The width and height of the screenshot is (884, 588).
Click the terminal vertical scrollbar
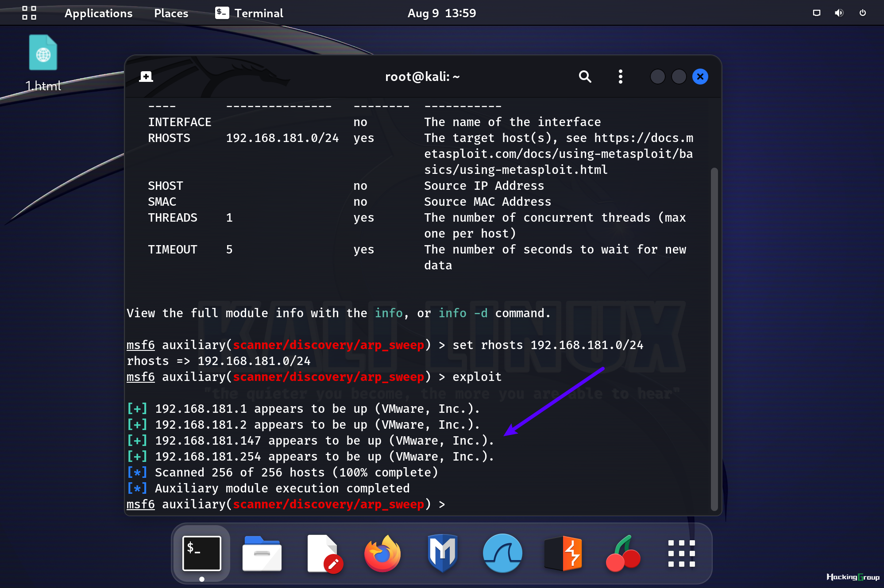coord(714,338)
